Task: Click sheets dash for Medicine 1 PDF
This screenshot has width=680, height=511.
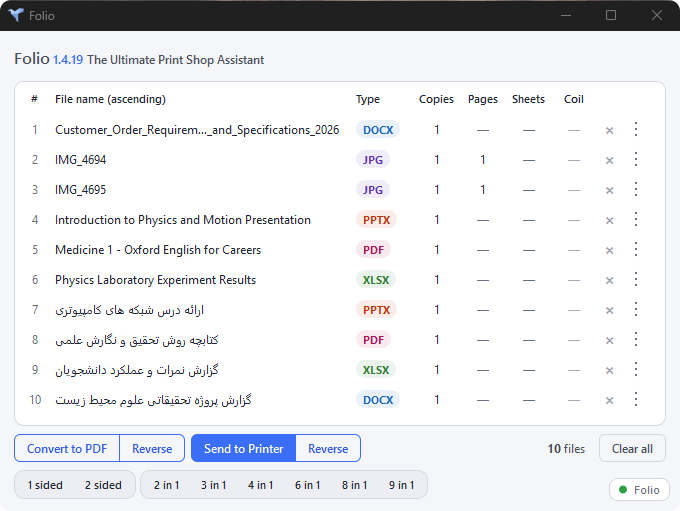Action: [529, 250]
